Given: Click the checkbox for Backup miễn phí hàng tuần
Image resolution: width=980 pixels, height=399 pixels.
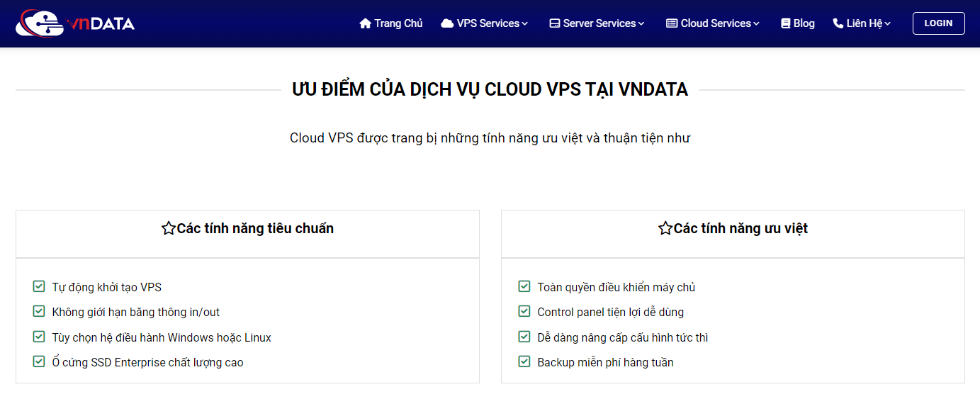Looking at the screenshot, I should click(x=524, y=361).
